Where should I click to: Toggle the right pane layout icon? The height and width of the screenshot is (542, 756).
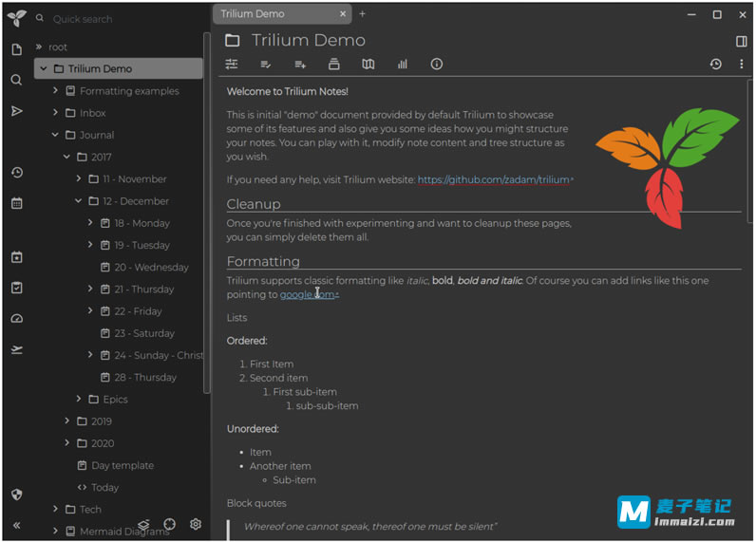pos(742,42)
